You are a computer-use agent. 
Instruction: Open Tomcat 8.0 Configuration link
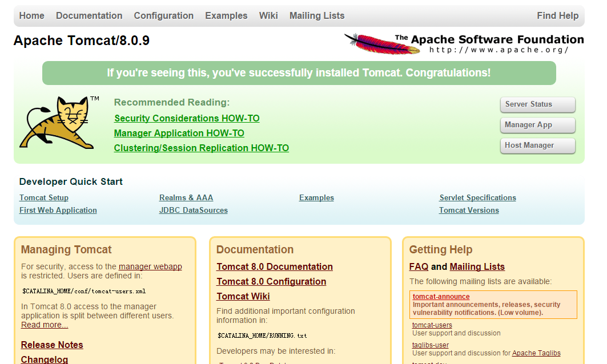(x=271, y=282)
